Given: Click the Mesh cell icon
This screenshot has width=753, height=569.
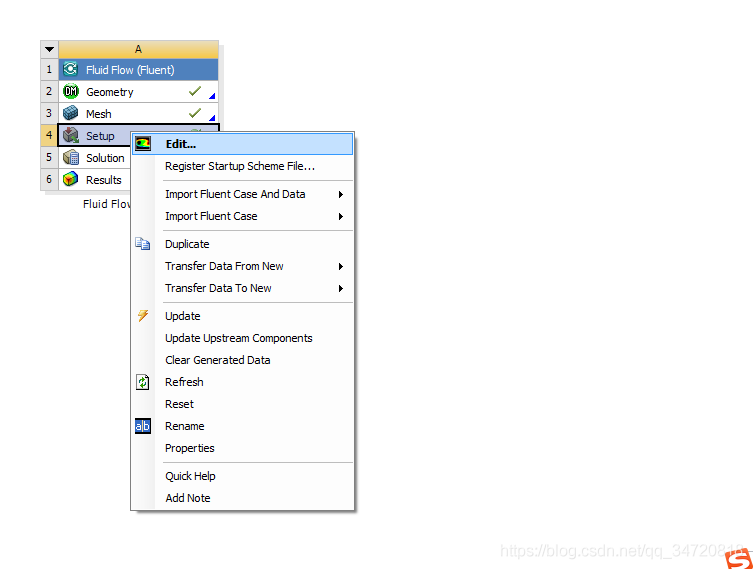Looking at the screenshot, I should [71, 113].
